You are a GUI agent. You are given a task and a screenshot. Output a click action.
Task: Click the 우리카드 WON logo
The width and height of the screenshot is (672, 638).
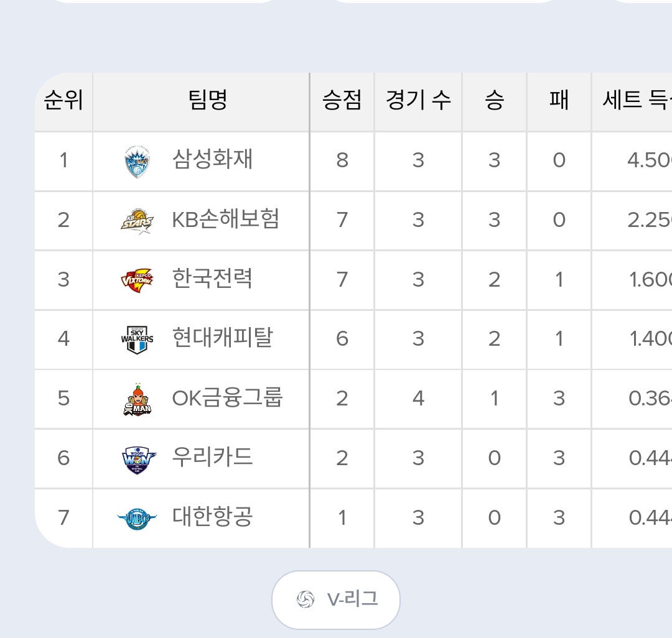(138, 458)
